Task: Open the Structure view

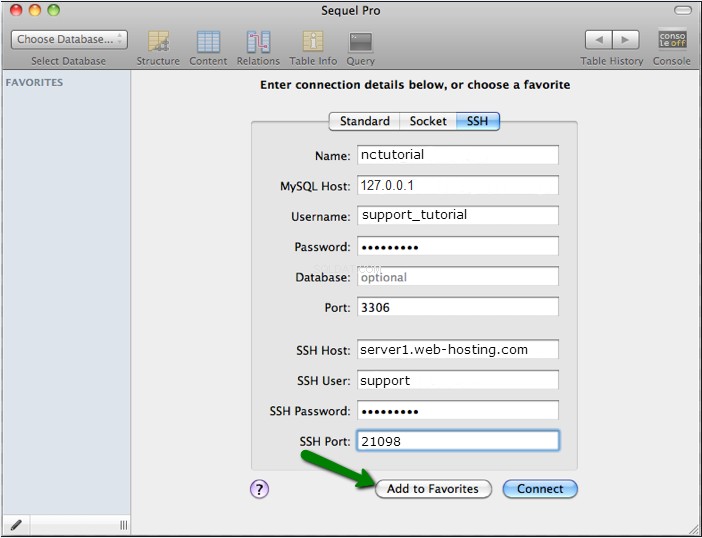Action: tap(158, 48)
